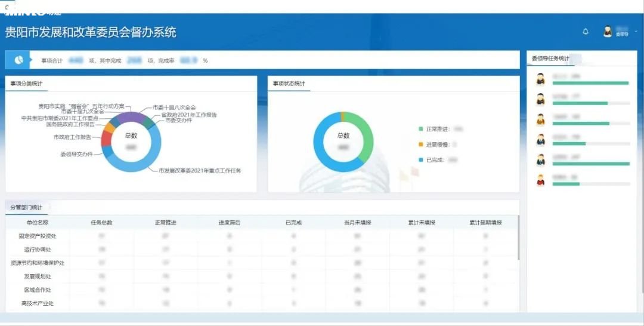644x326 pixels.
Task: Open the 事项状态统计 tab
Action: (289, 84)
